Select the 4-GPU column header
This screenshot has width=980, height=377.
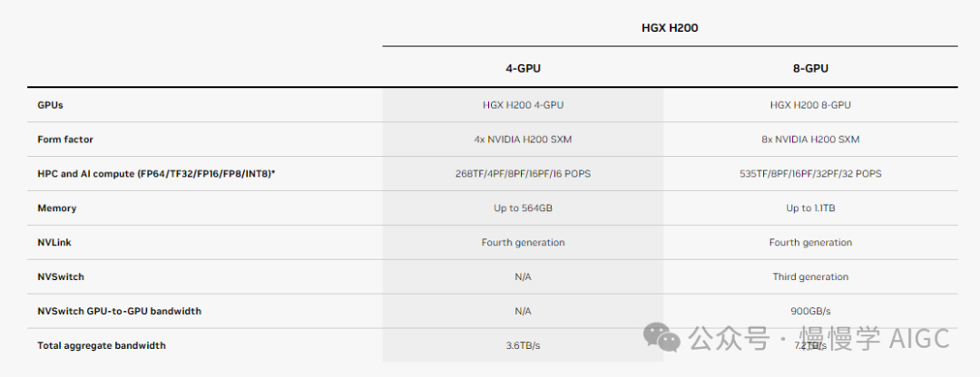click(523, 68)
